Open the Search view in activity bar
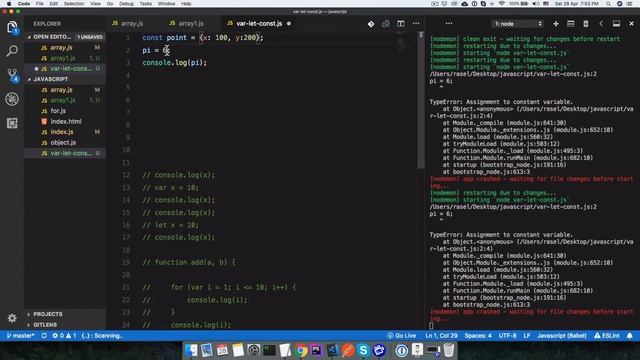Viewport: 640px width, 360px height. pos(12,51)
